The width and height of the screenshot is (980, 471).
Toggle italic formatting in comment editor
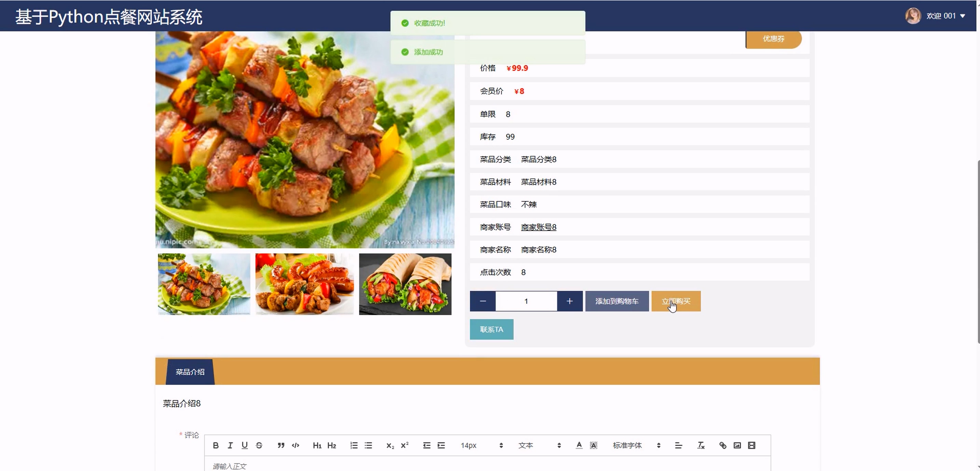(x=230, y=445)
